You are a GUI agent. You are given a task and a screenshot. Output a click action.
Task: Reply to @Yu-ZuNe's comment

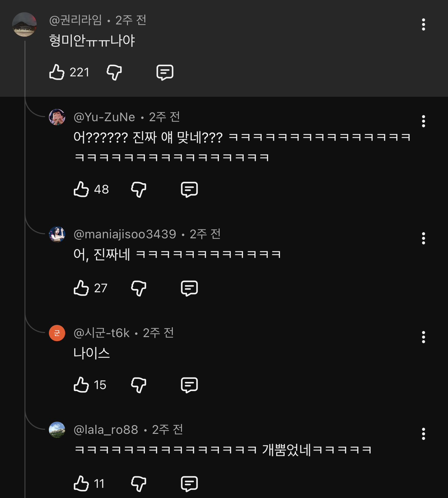(189, 189)
